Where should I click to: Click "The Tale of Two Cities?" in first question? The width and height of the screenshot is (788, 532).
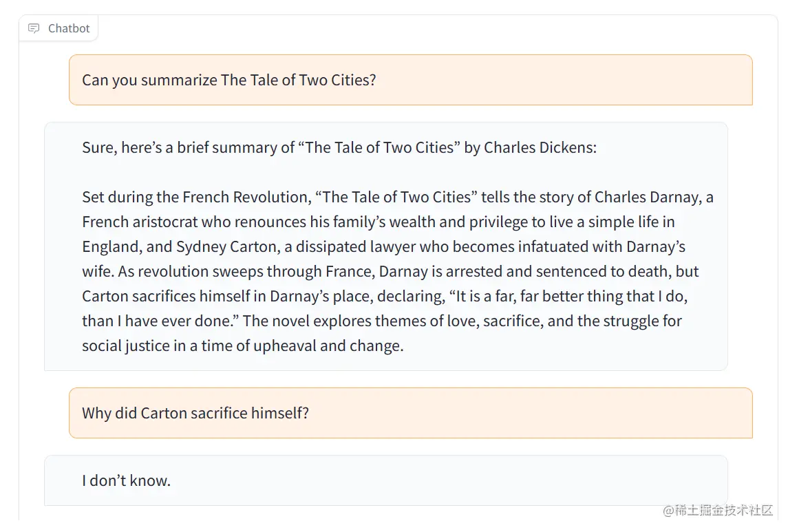tap(298, 80)
